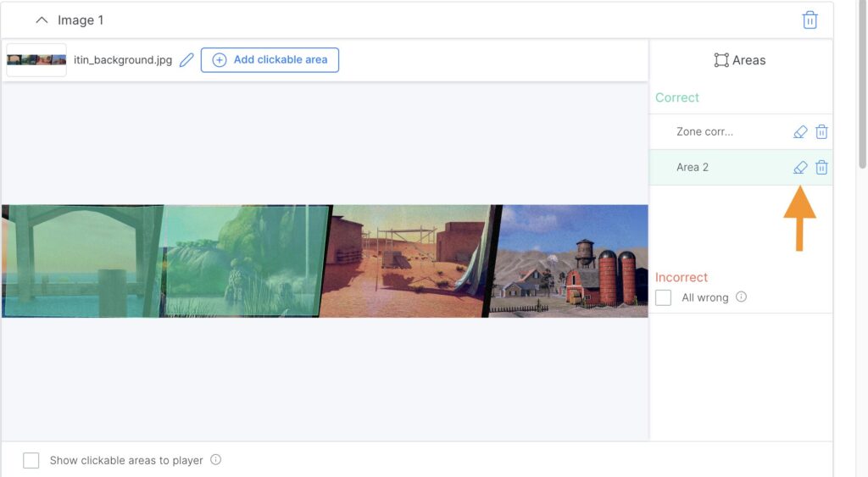Delete Image 1 using the top trash icon
Screen dimensions: 868x477
[810, 20]
